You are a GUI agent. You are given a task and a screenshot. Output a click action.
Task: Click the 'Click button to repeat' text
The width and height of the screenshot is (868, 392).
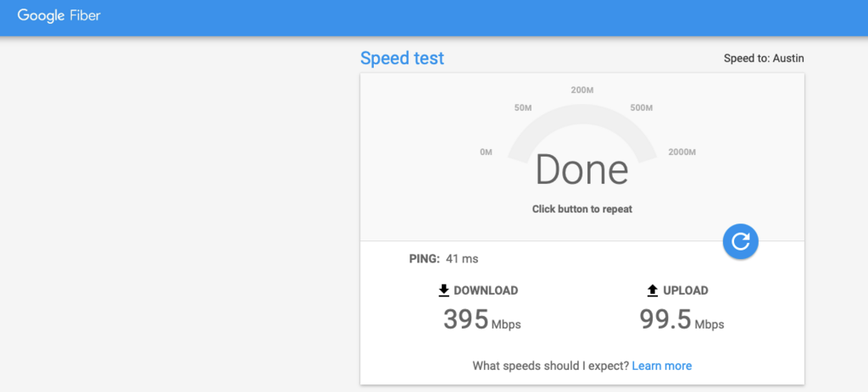point(581,209)
